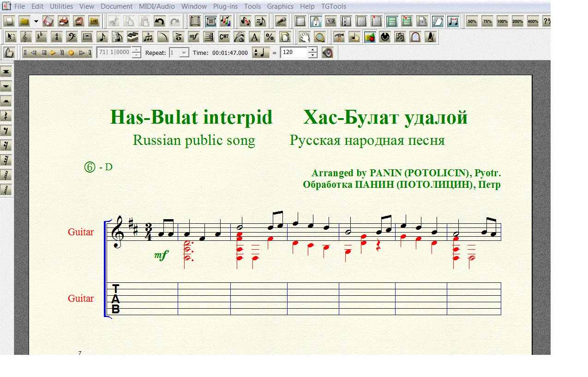Select the Hand Grabber tool
The height and width of the screenshot is (377, 588).
coord(304,37)
